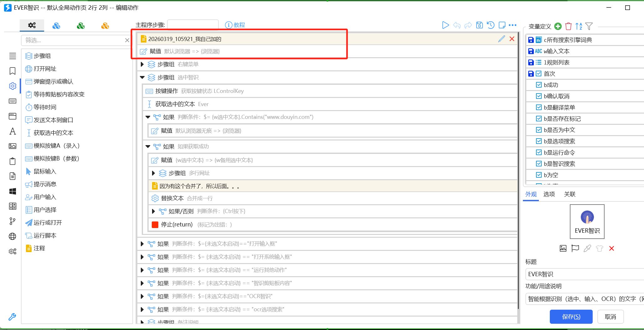This screenshot has width=644, height=330.
Task: Click the redo arrow in the toolbar
Action: [x=468, y=25]
